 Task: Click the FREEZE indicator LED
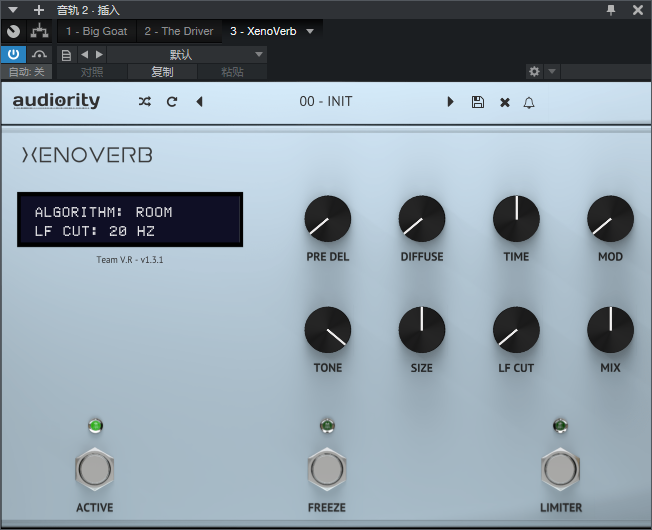(327, 425)
